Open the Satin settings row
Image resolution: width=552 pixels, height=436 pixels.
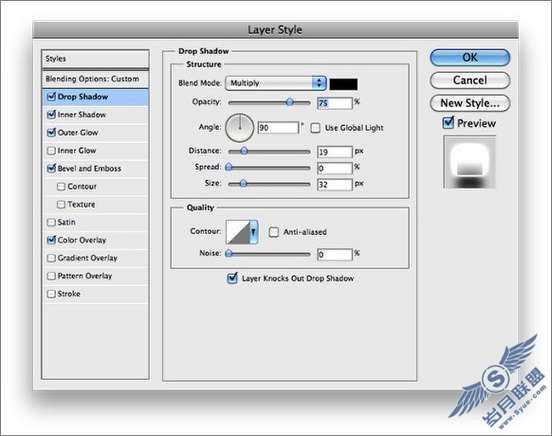(x=95, y=222)
